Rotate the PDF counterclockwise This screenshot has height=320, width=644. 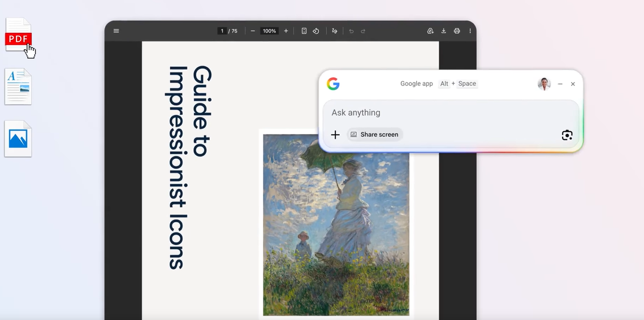pyautogui.click(x=316, y=31)
